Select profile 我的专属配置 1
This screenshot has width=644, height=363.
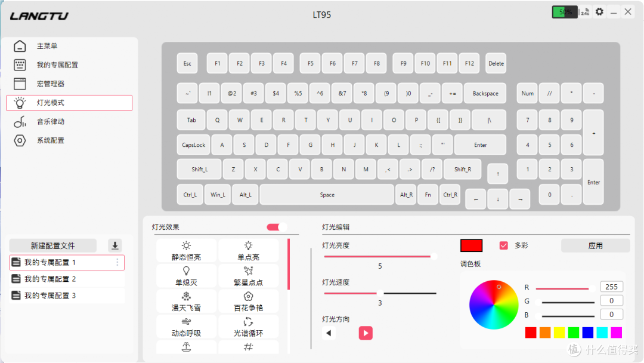point(67,262)
